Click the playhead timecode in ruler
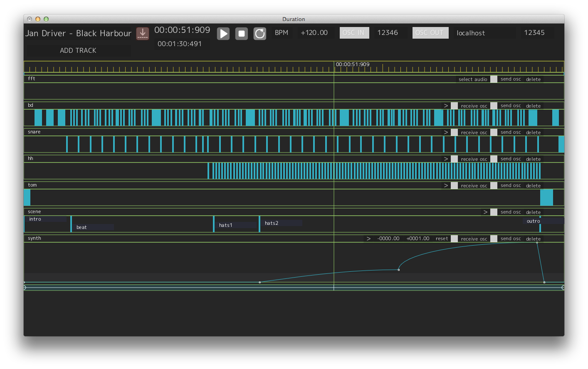The height and width of the screenshot is (369, 588). pyautogui.click(x=353, y=64)
